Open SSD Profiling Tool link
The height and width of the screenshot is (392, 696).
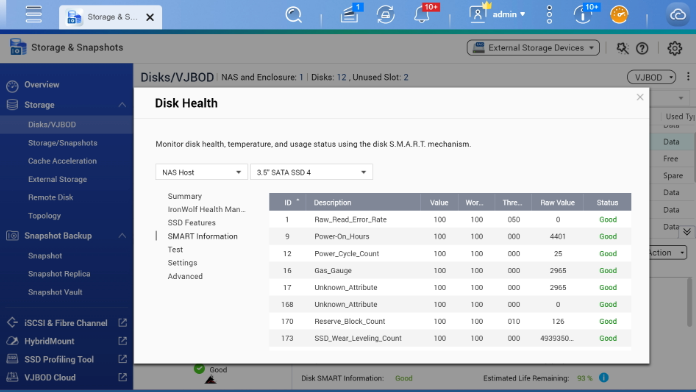[x=59, y=360]
